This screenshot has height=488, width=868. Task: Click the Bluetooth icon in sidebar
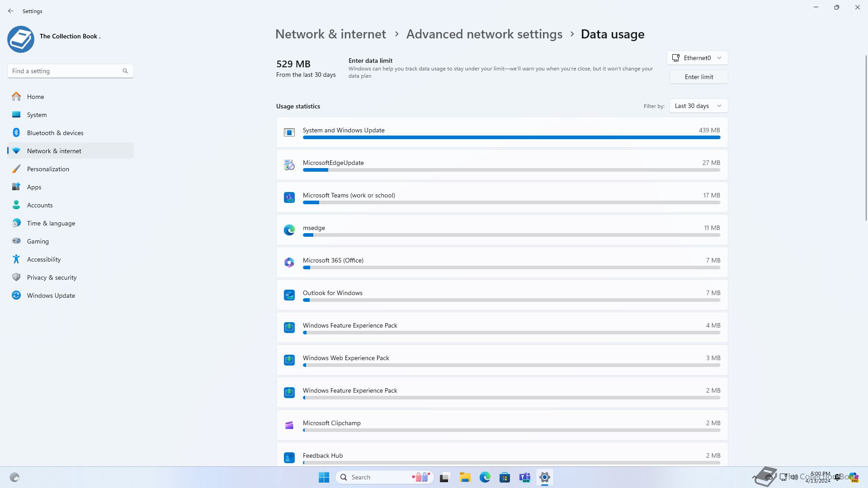[16, 132]
